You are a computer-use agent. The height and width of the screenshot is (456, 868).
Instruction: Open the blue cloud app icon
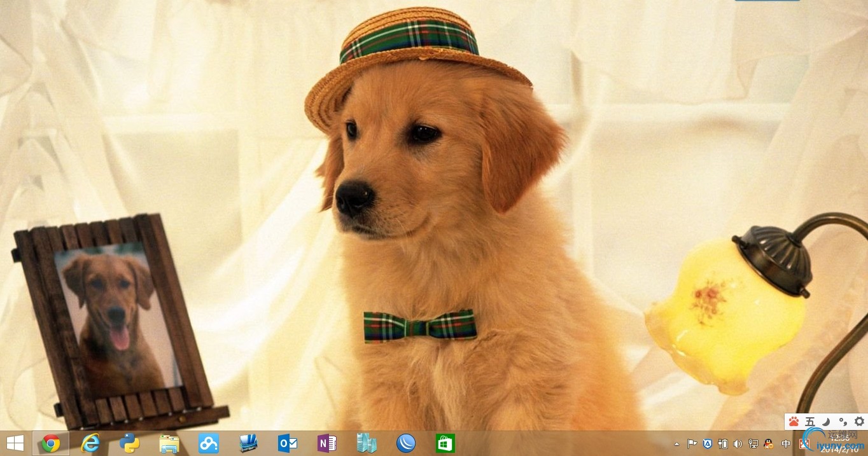point(209,443)
